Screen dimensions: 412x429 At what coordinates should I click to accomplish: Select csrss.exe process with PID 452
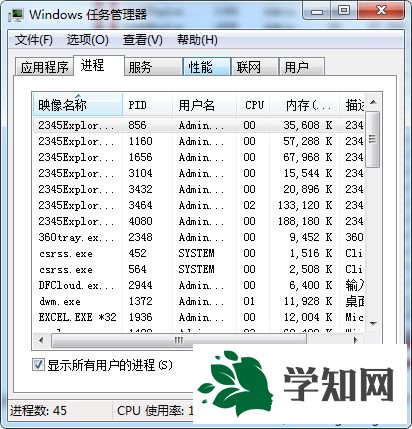click(x=199, y=253)
